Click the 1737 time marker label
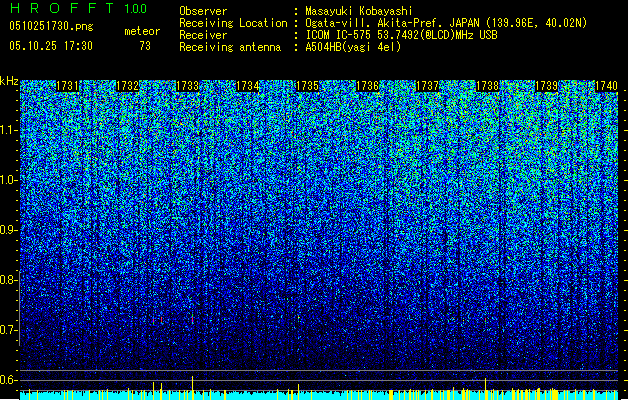This screenshot has height=400, width=629. [427, 86]
